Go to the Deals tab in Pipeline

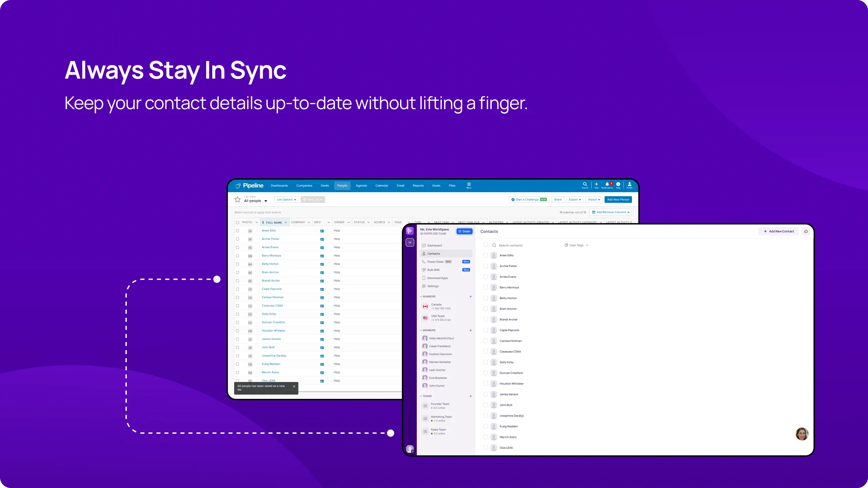click(325, 186)
